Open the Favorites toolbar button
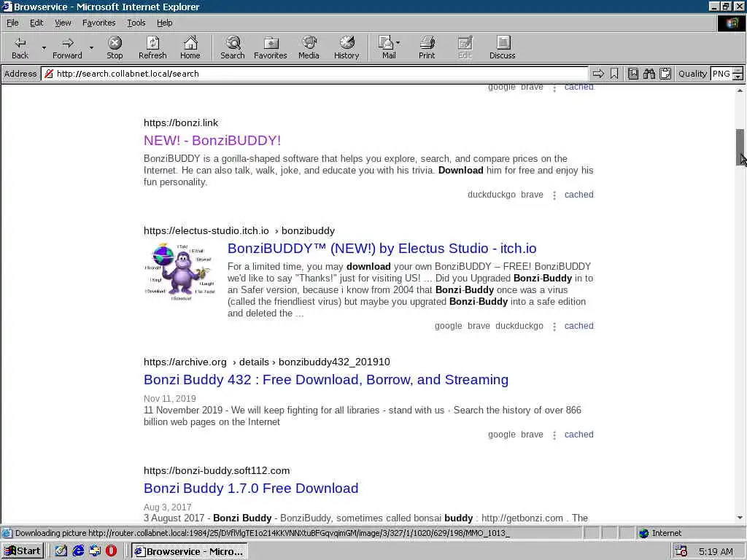This screenshot has height=560, width=747. [x=270, y=47]
